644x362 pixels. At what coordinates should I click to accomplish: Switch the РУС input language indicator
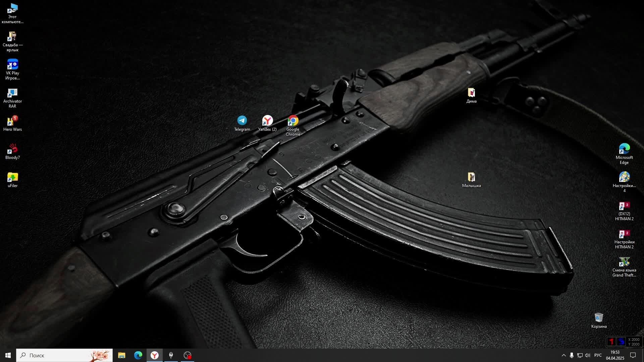598,355
